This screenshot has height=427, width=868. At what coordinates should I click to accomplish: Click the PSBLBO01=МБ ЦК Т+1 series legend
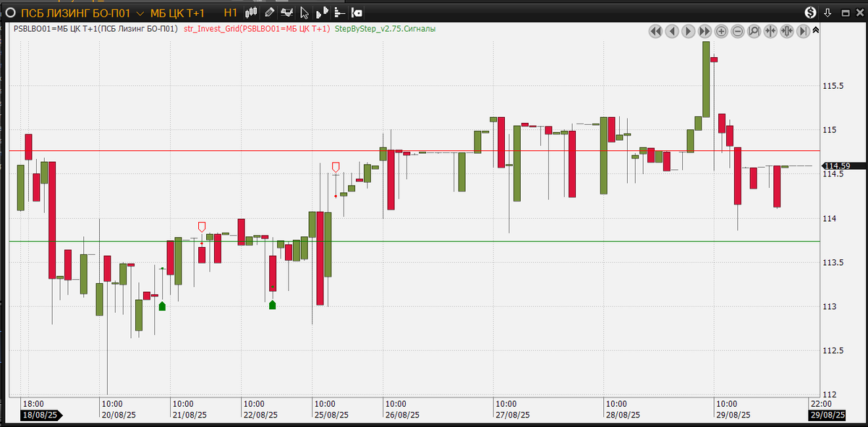(96, 29)
